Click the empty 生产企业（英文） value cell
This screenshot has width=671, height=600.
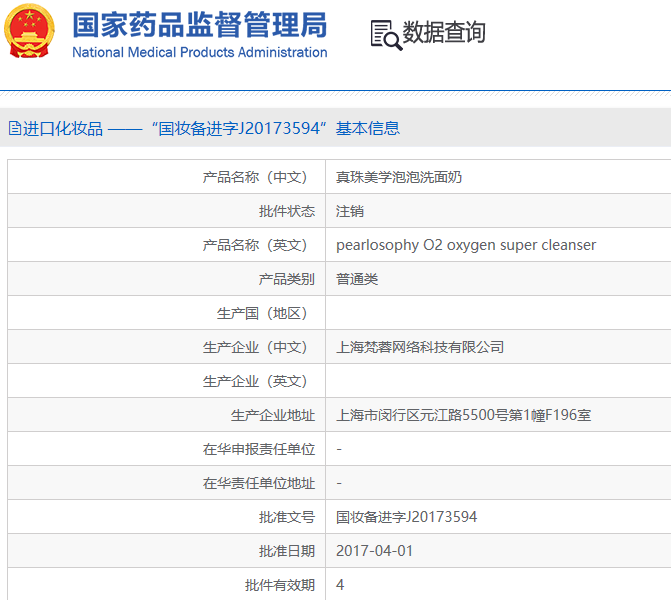click(x=495, y=381)
